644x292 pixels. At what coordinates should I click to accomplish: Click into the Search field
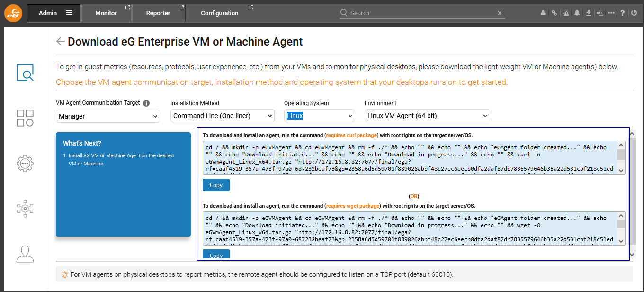point(421,13)
